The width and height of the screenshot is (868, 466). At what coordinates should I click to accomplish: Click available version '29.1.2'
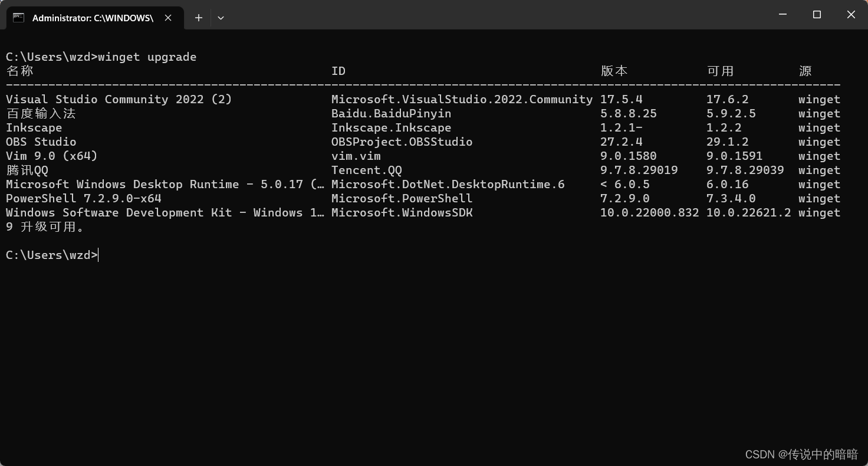728,142
